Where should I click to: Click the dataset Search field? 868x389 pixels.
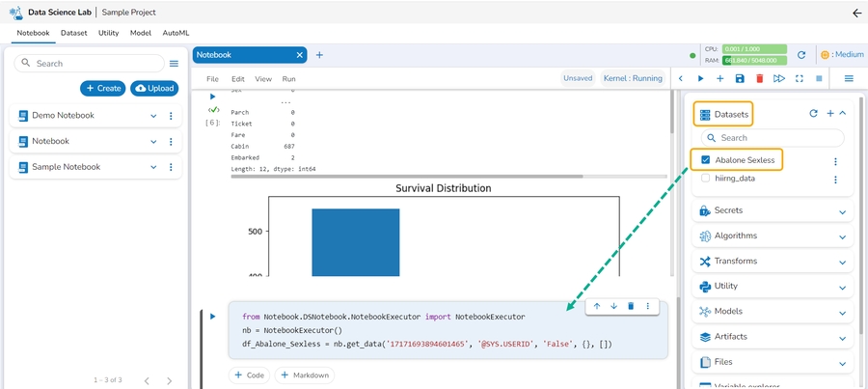coord(772,138)
